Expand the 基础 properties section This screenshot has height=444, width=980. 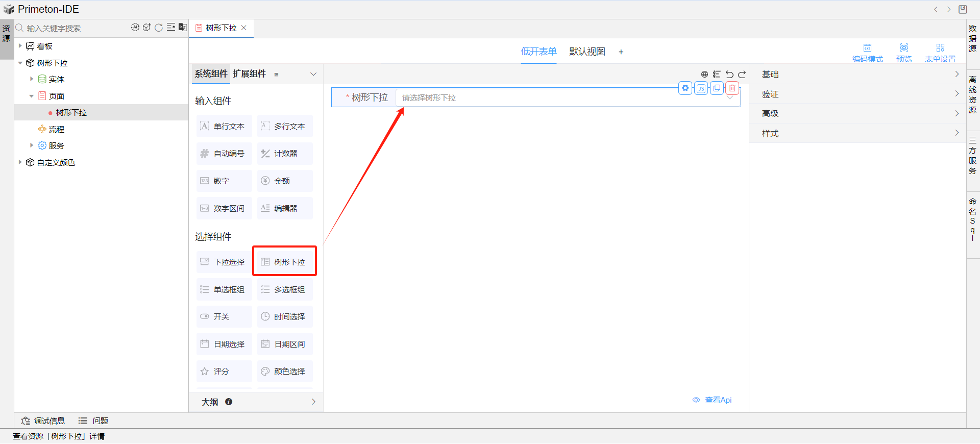(x=857, y=75)
